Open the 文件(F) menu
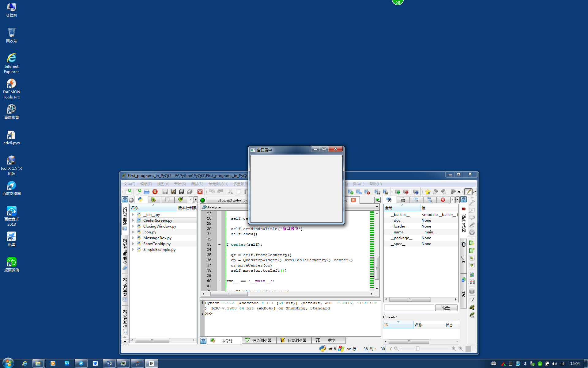This screenshot has height=368, width=588. tap(129, 184)
